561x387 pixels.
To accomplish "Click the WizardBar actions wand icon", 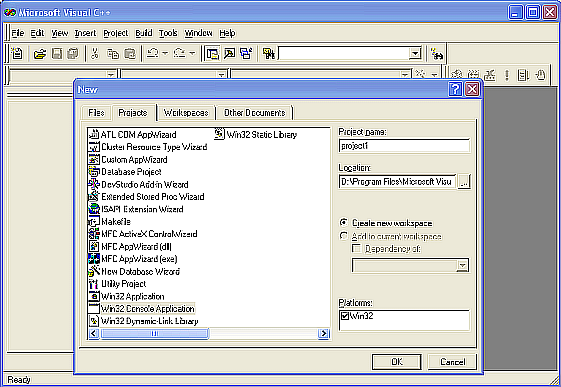I will 421,74.
